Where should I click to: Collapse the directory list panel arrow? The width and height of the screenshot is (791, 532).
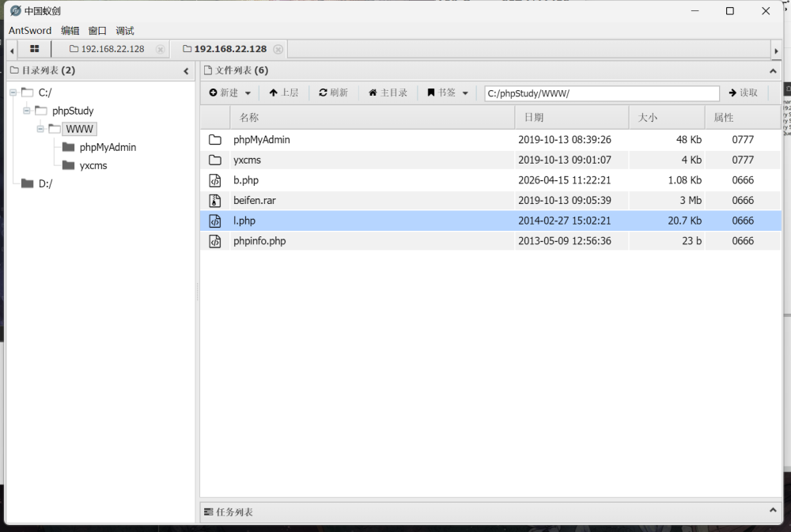point(187,71)
